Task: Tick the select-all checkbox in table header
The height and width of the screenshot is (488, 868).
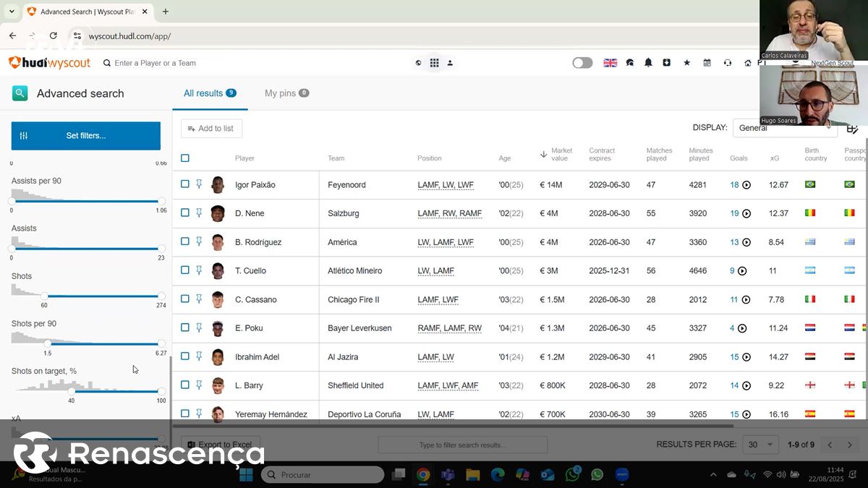Action: coord(185,158)
